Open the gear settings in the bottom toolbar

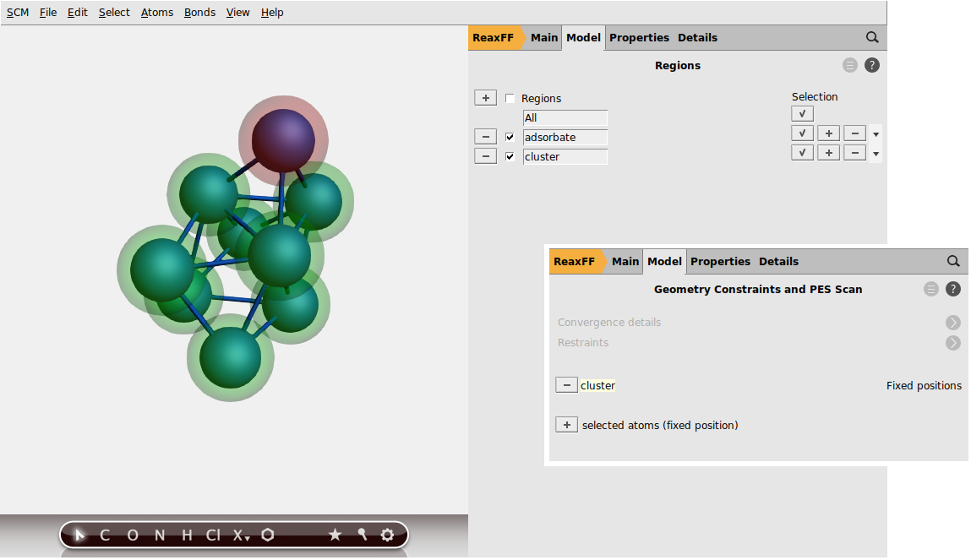(x=387, y=535)
